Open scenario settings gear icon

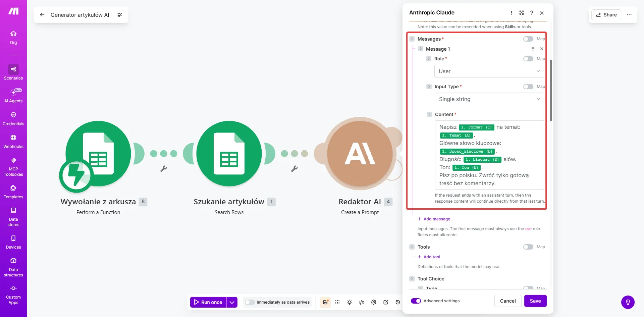(374, 302)
